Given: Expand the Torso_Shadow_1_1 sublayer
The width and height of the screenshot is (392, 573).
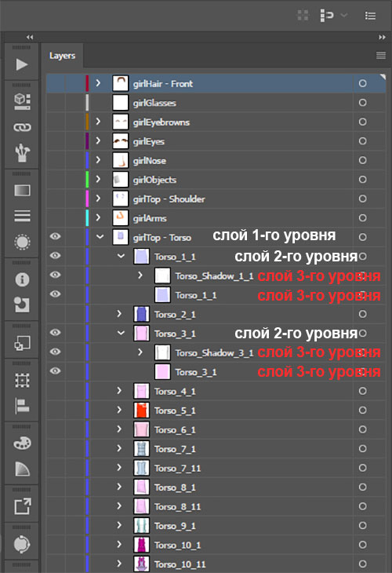Looking at the screenshot, I should point(140,276).
